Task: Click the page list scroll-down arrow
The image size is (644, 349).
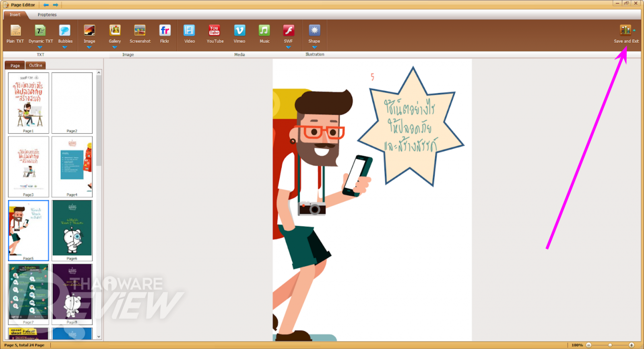Action: tap(99, 337)
